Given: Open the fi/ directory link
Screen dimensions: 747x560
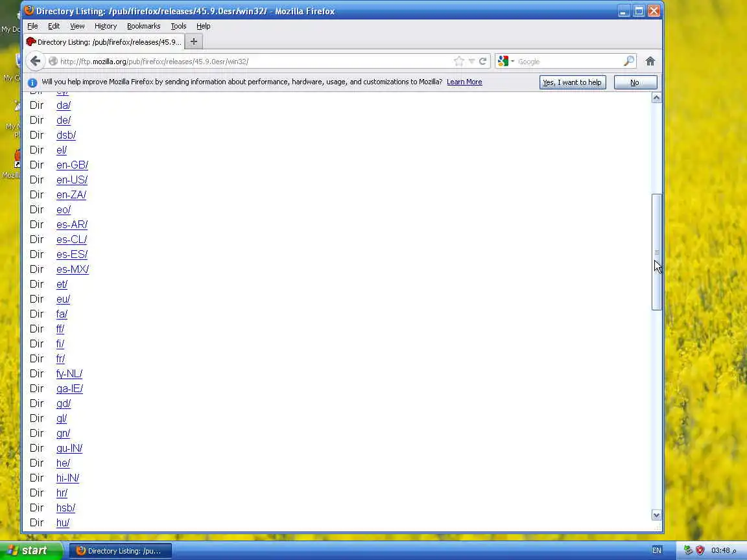Looking at the screenshot, I should pos(60,344).
